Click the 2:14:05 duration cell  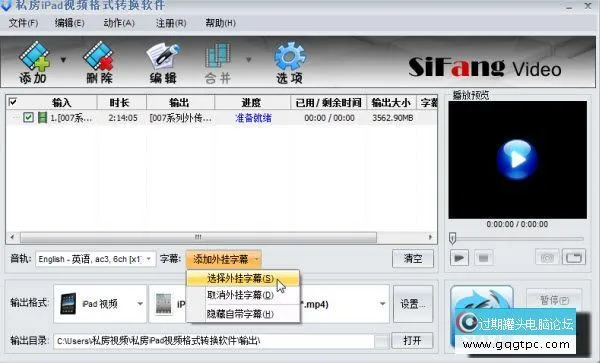click(123, 118)
